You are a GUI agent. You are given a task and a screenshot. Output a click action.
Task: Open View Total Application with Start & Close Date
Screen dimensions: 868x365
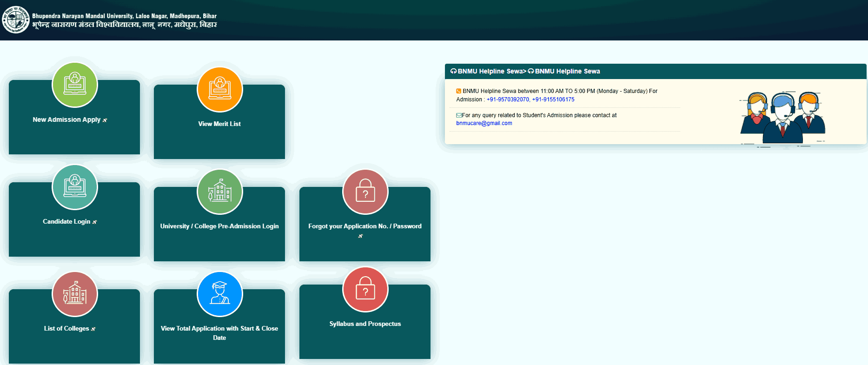pyautogui.click(x=219, y=329)
